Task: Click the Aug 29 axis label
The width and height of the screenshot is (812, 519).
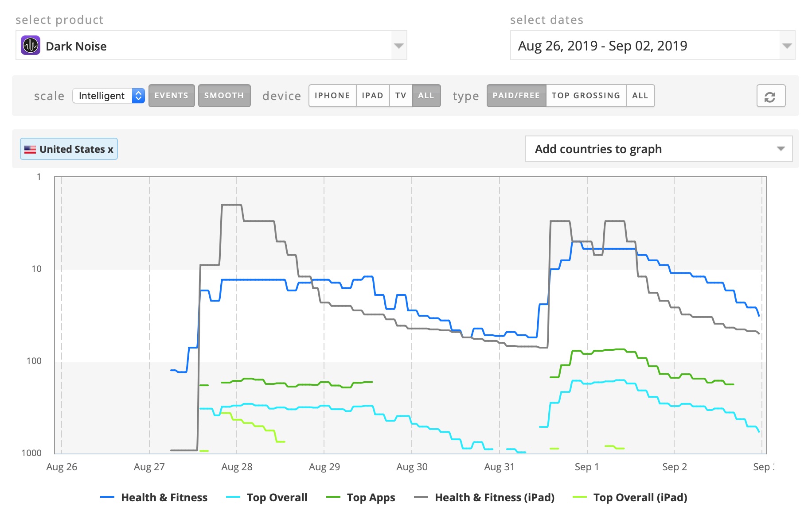Action: pyautogui.click(x=324, y=467)
